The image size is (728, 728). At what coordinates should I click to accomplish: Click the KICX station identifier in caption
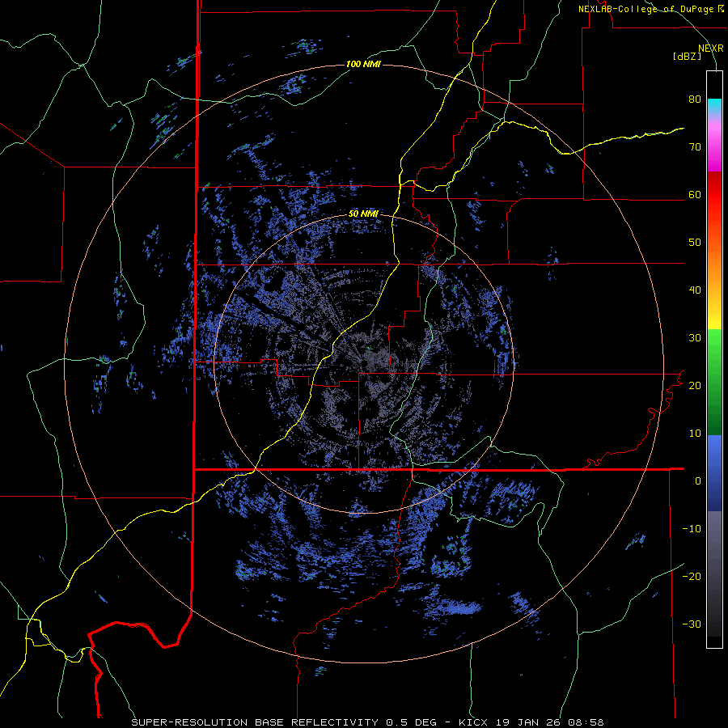(x=473, y=722)
